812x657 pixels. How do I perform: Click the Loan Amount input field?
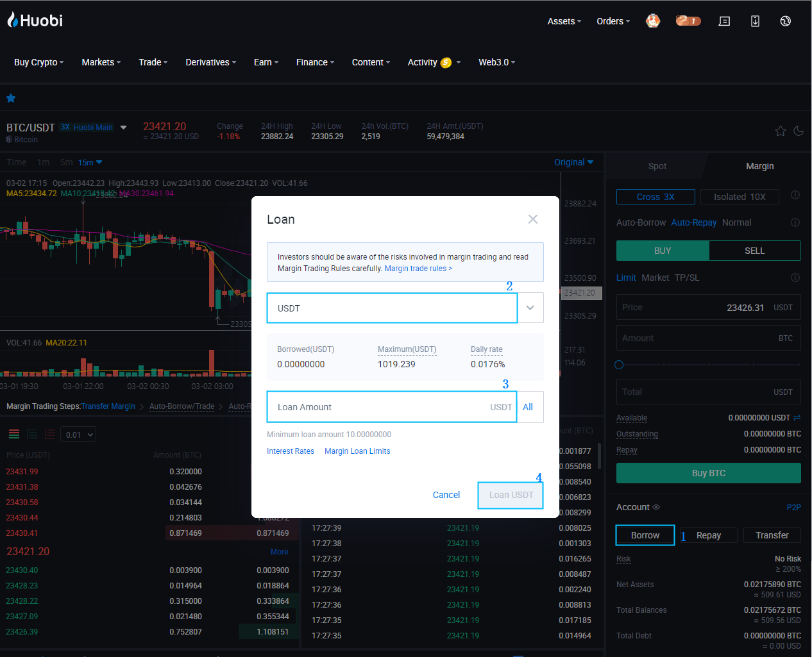(378, 407)
